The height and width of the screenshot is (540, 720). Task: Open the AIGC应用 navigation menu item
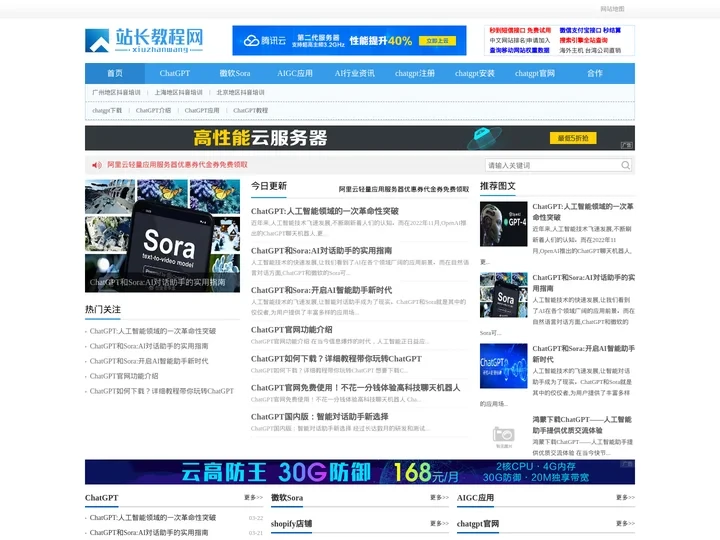295,73
